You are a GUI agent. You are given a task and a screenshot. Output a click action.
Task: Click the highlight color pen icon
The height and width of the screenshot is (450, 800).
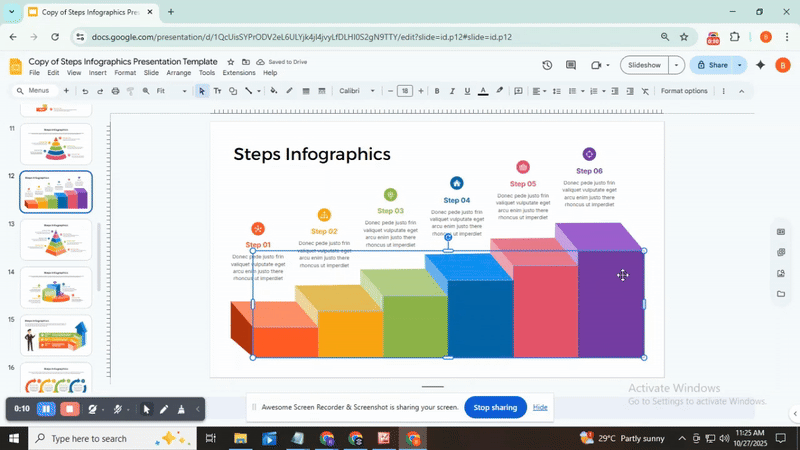tap(499, 91)
